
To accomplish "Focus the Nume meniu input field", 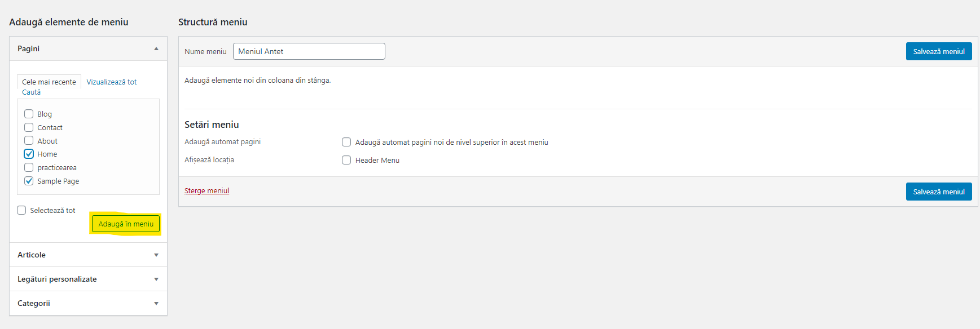I will (x=309, y=51).
